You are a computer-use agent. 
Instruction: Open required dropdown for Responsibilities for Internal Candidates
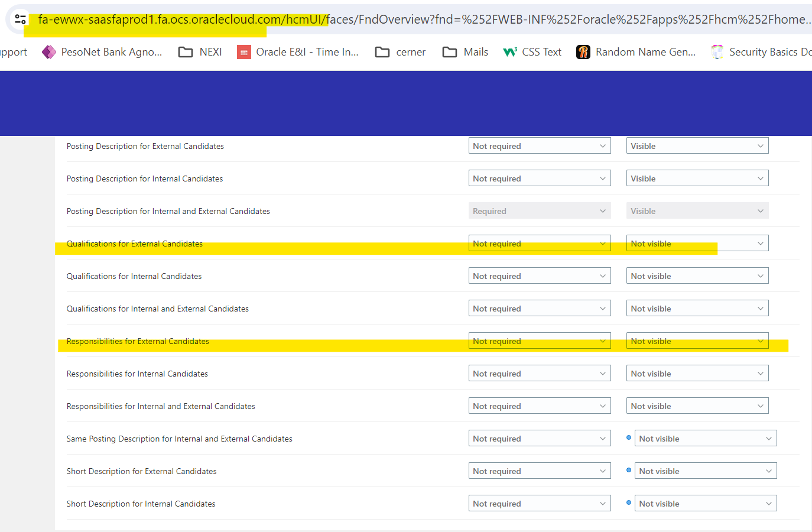point(540,374)
